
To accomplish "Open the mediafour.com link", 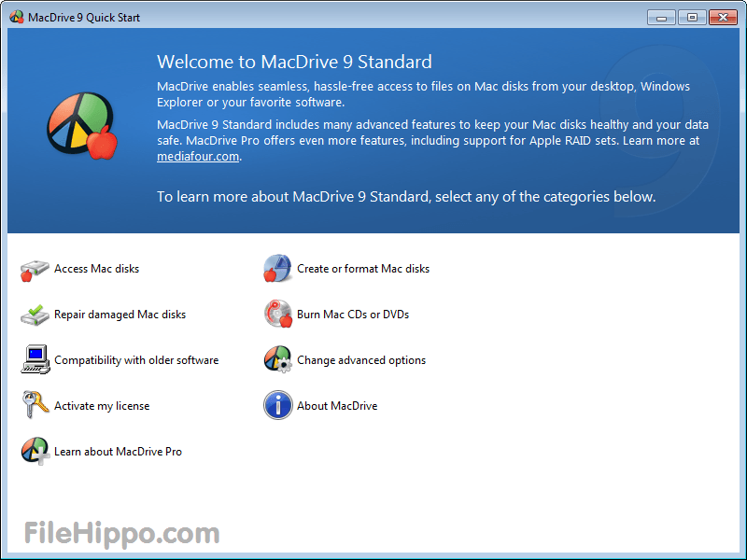I will (198, 157).
